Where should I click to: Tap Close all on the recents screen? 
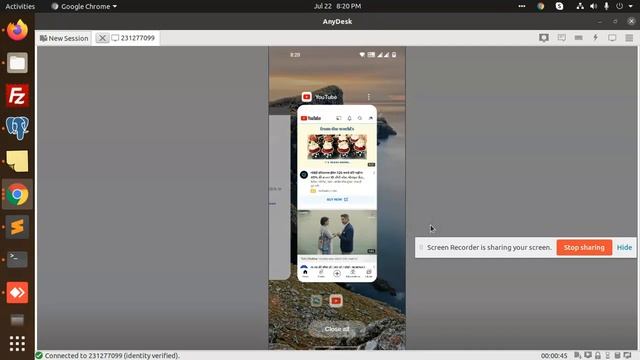(x=337, y=329)
